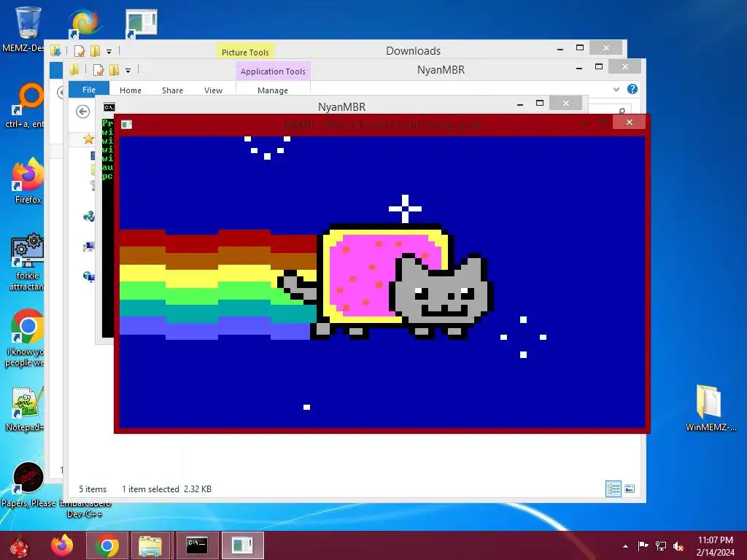Switch to QEMU task on the taskbar

pos(242,545)
